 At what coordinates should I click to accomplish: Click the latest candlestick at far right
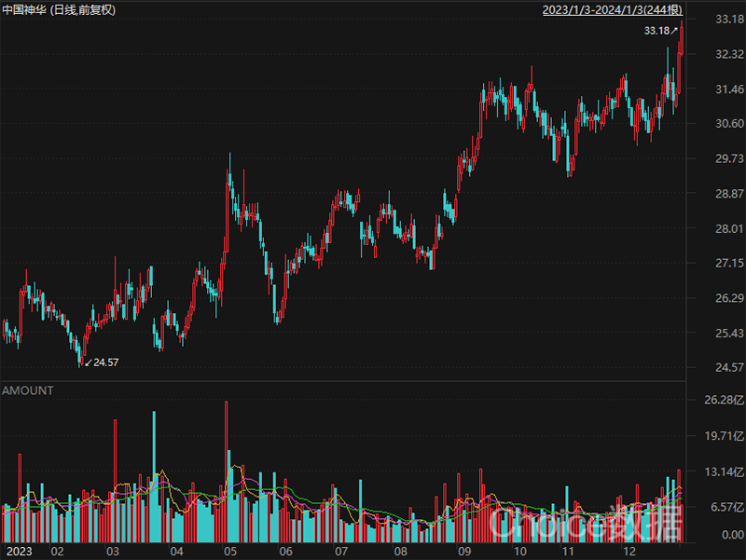pos(683,42)
